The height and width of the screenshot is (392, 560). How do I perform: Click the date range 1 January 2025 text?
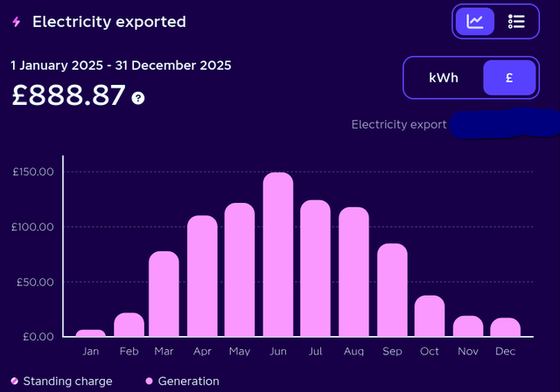tap(121, 66)
